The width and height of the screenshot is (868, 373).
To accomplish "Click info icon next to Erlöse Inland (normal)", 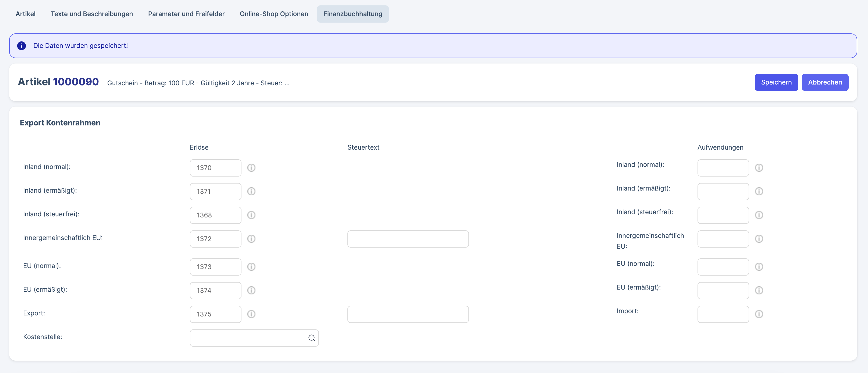I will pos(251,168).
